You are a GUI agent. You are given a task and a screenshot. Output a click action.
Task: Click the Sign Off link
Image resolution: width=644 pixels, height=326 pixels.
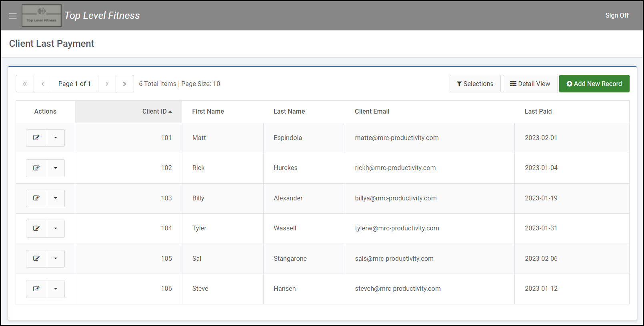[x=617, y=15]
